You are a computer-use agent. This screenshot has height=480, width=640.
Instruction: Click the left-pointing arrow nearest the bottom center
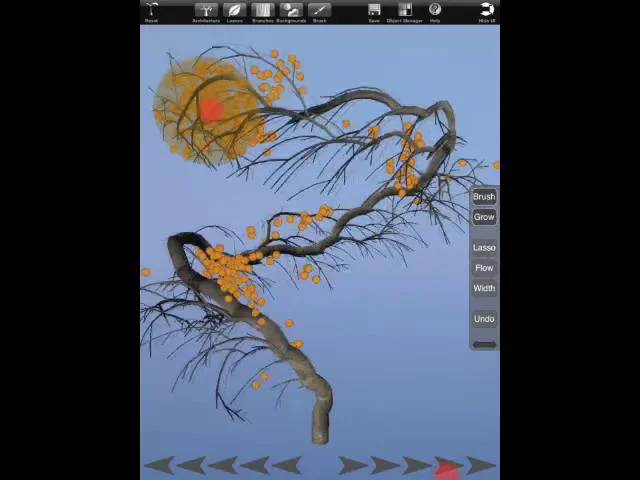pyautogui.click(x=287, y=465)
